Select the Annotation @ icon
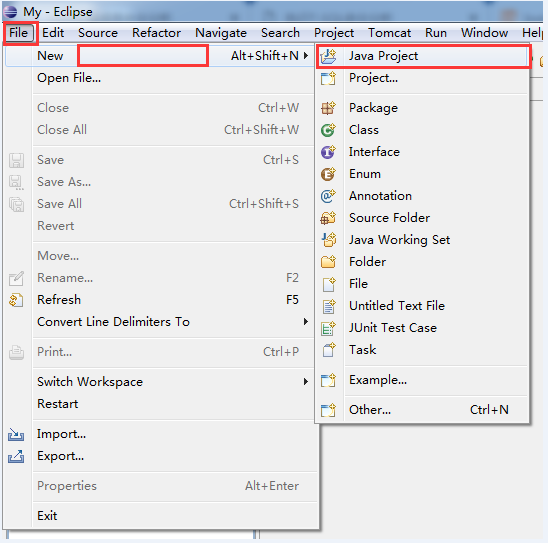548x543 pixels. point(328,196)
